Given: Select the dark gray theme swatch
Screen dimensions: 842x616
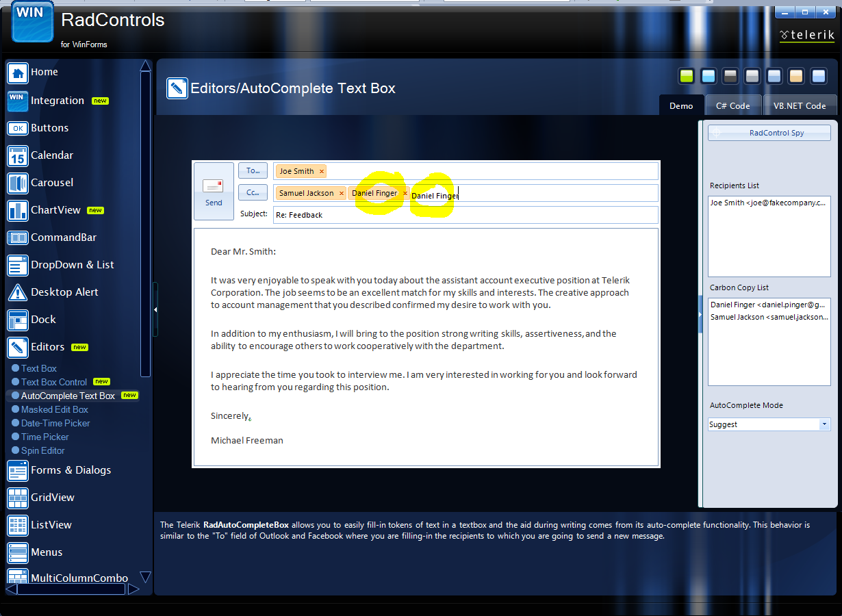Looking at the screenshot, I should (730, 76).
